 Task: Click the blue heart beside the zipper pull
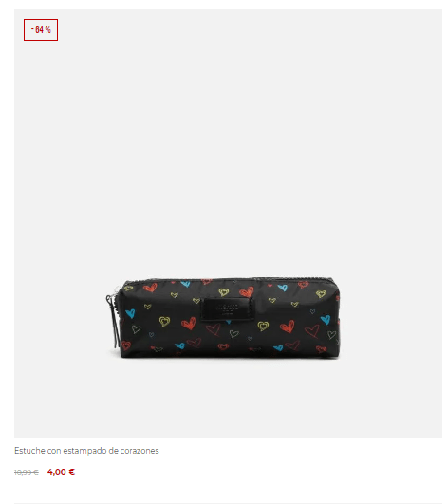point(130,313)
